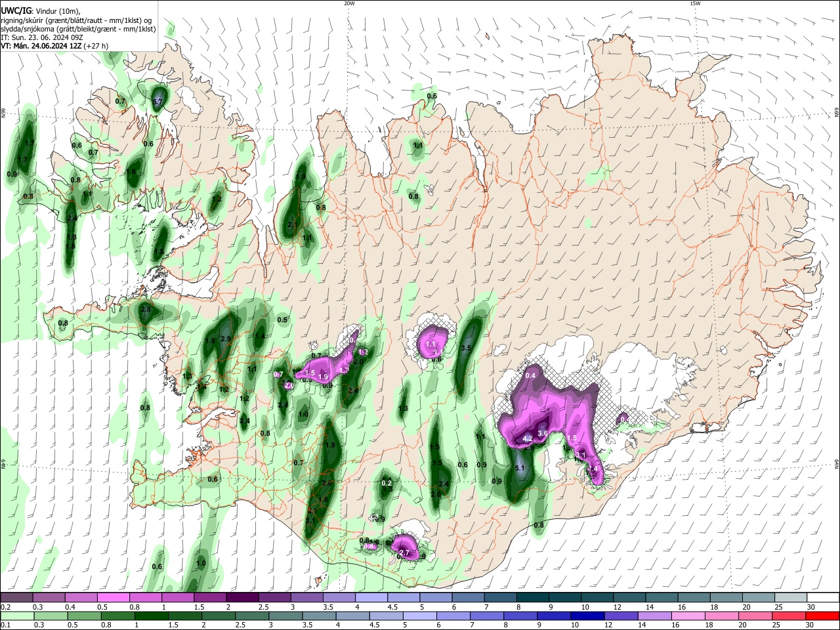Image resolution: width=840 pixels, height=630 pixels.
Task: Click the '30' label on the snow legend
Action: (x=810, y=607)
